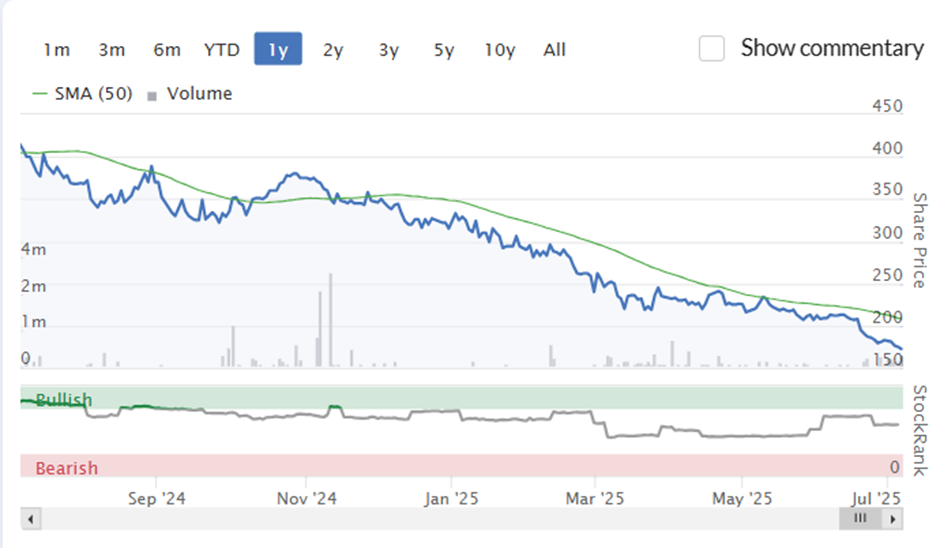
Task: Click the May '25 axis label
Action: [x=742, y=499]
